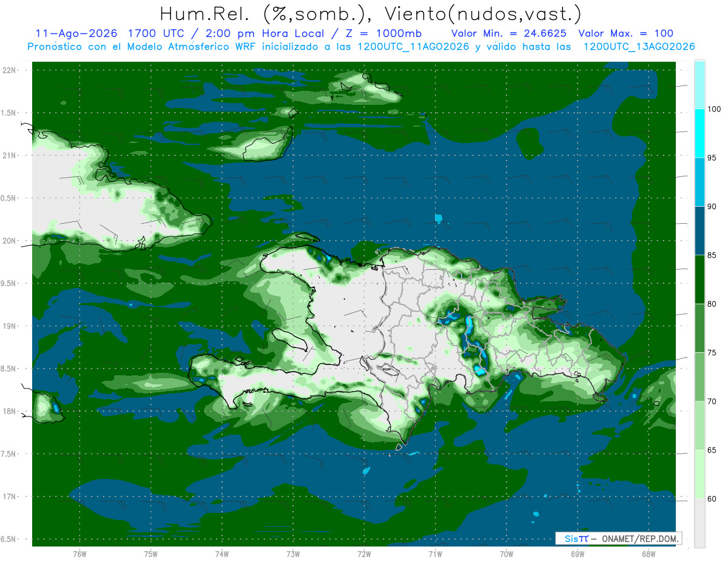This screenshot has width=728, height=562.
Task: Click the longitude label '71W'
Action: click(435, 554)
